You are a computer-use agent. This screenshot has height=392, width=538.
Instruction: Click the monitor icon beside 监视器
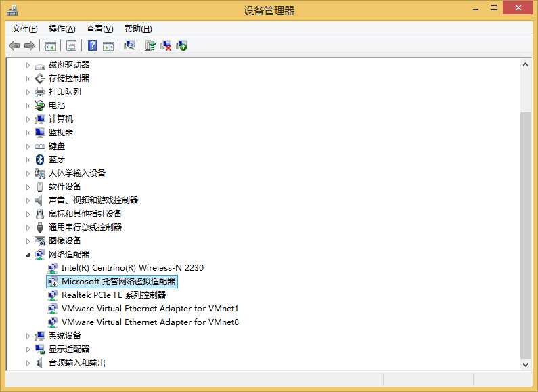point(40,133)
